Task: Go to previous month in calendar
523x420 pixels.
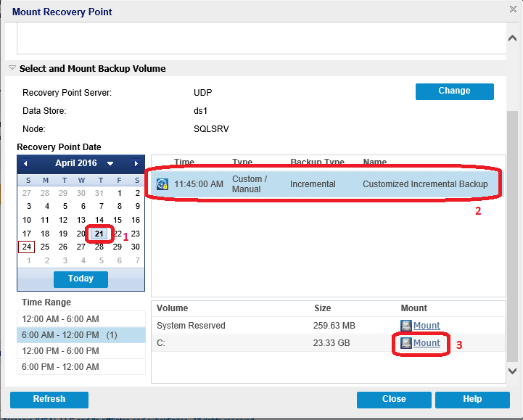Action: click(25, 163)
